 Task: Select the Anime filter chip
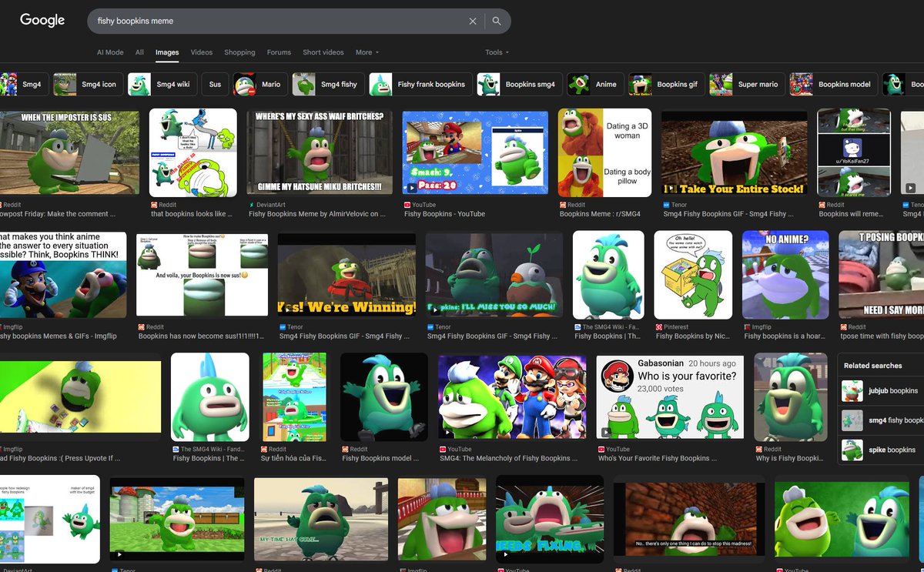(x=594, y=84)
